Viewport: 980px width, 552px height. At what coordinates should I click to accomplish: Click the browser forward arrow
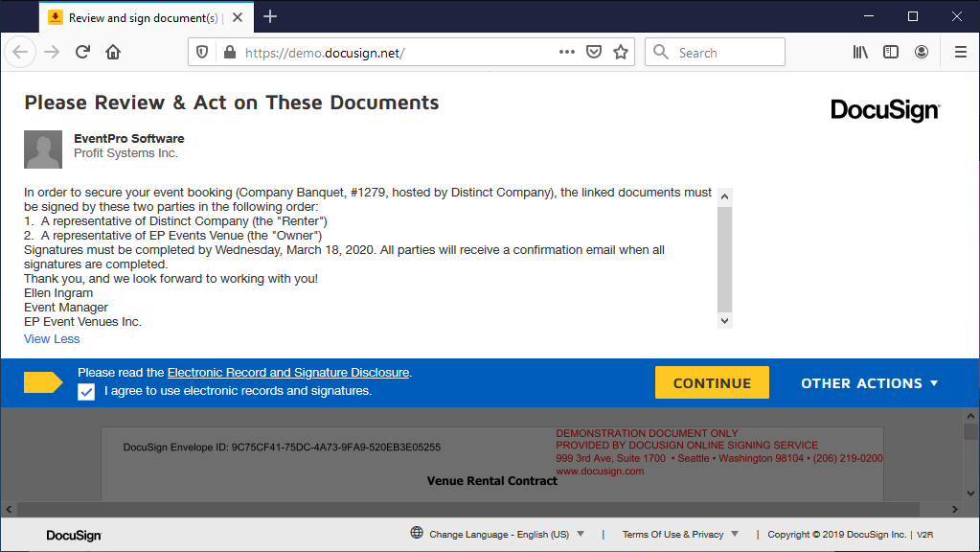[52, 52]
